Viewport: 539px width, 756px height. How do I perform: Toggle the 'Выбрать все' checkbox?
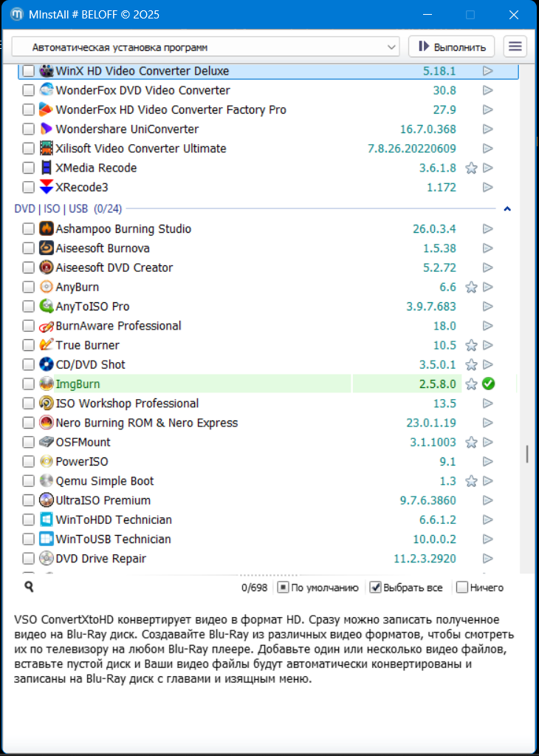click(375, 588)
